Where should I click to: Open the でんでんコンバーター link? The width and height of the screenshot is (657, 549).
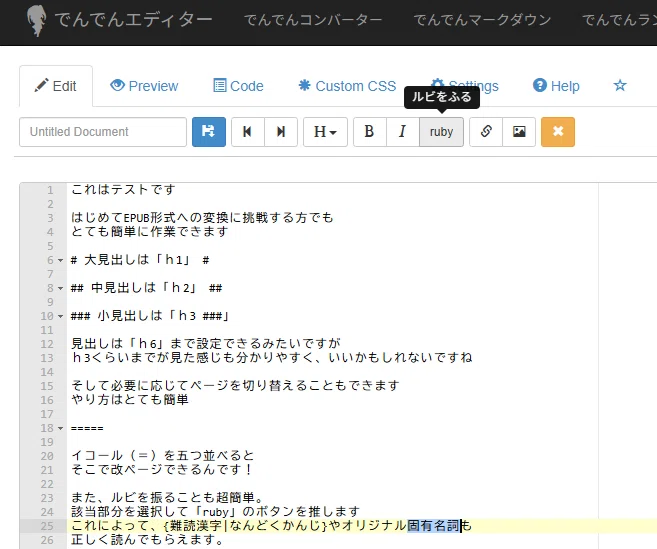pos(313,20)
